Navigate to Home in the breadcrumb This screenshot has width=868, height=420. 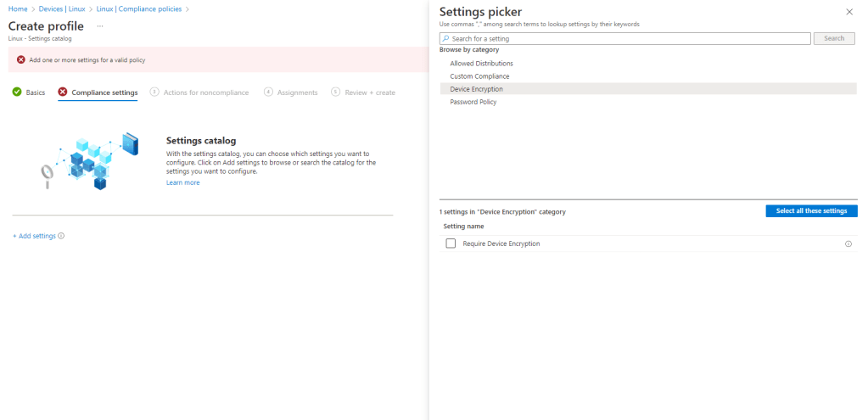coord(16,8)
